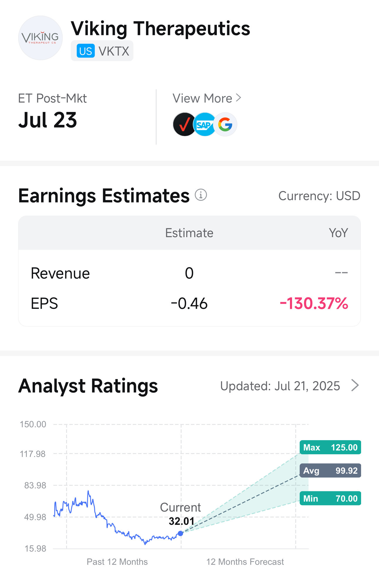Open the Google company logo icon
This screenshot has width=379, height=588.
225,124
